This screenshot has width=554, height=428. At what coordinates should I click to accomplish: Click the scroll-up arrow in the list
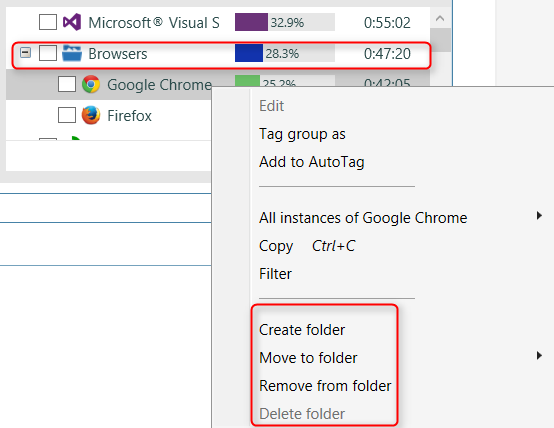point(440,18)
